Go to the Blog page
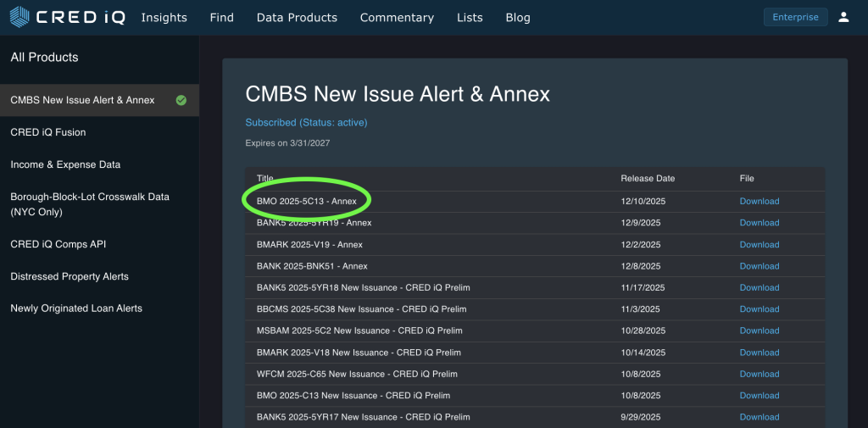Image resolution: width=868 pixels, height=428 pixels. click(x=517, y=18)
